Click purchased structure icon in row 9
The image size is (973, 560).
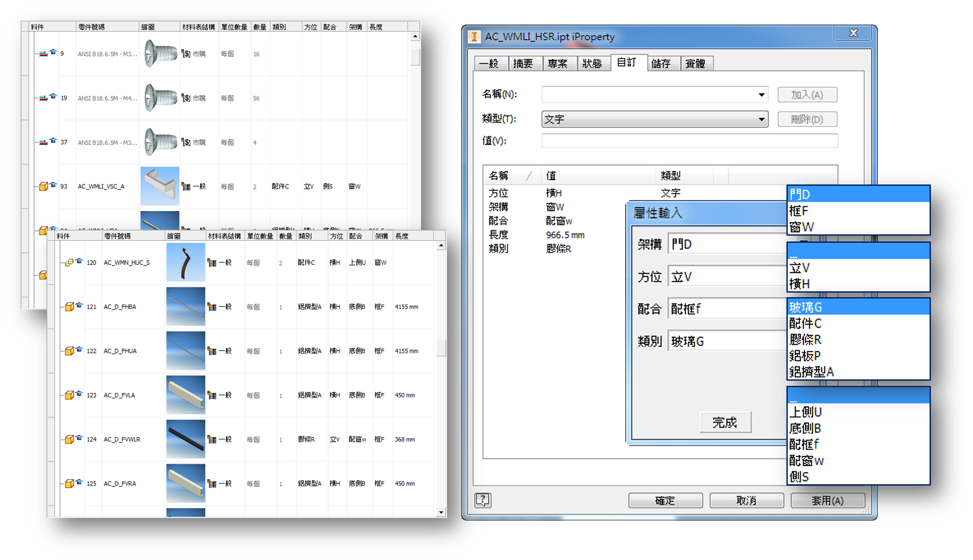[186, 54]
